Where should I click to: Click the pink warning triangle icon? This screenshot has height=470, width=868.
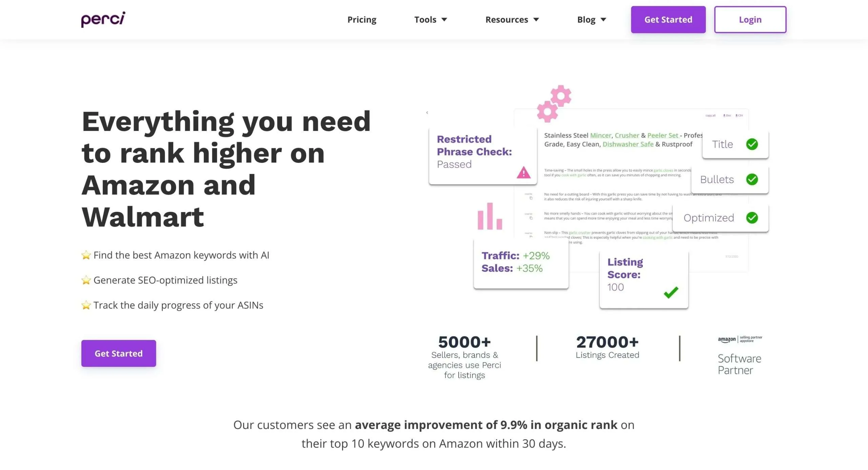pos(524,172)
